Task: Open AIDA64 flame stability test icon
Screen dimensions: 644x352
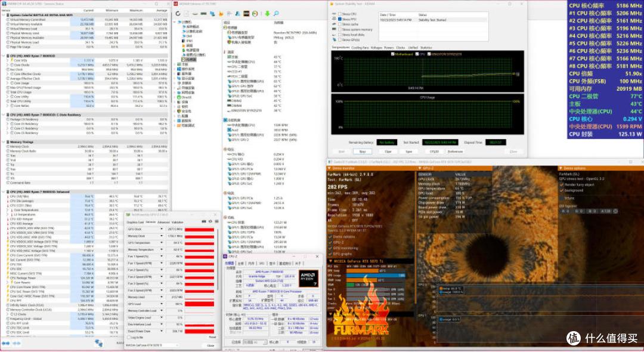Action: [x=221, y=14]
